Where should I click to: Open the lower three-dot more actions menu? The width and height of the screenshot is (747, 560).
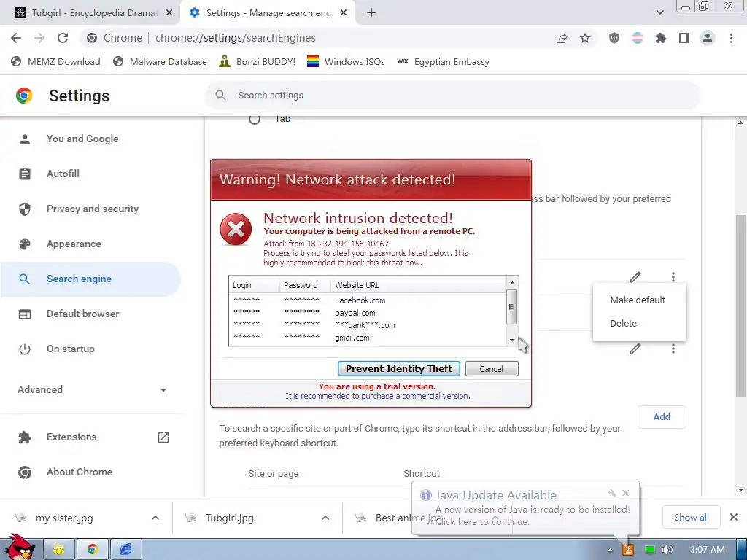coord(673,349)
